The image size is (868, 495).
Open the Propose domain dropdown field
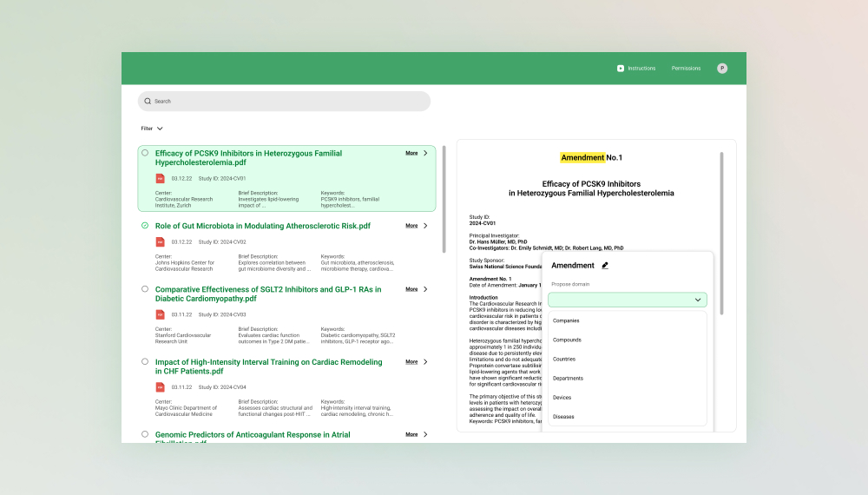628,300
